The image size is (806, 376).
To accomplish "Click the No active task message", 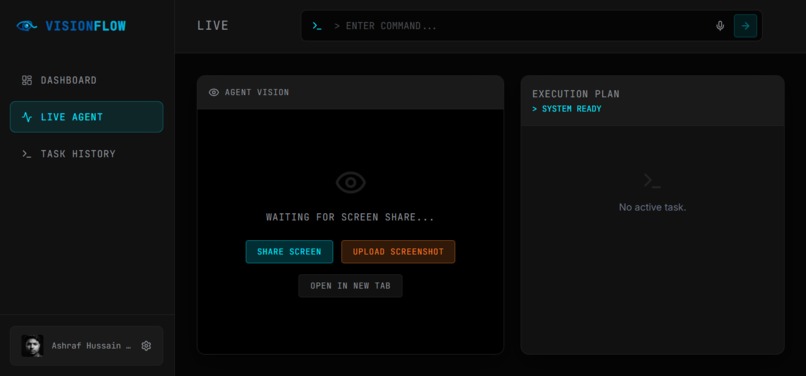I will pyautogui.click(x=652, y=207).
